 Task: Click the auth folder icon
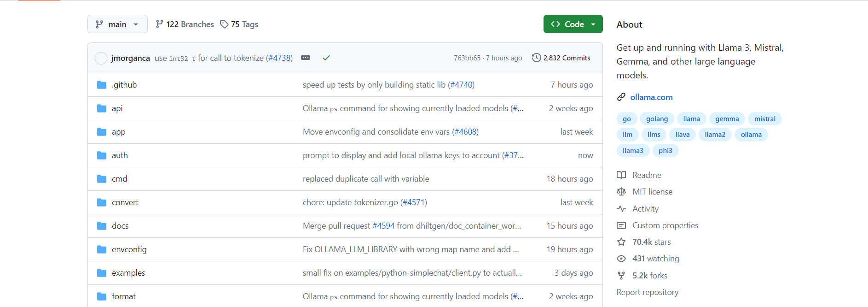[102, 155]
